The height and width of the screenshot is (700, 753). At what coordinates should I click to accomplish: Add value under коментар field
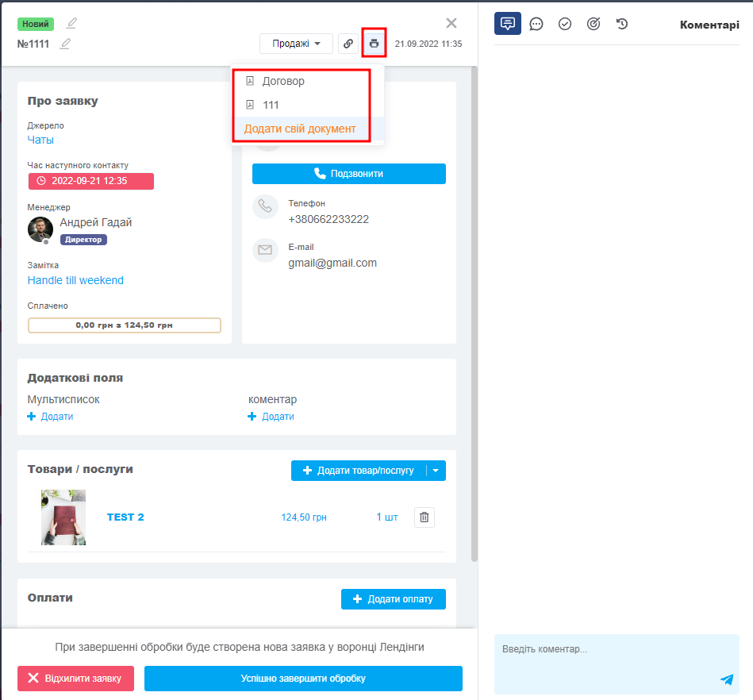(271, 417)
